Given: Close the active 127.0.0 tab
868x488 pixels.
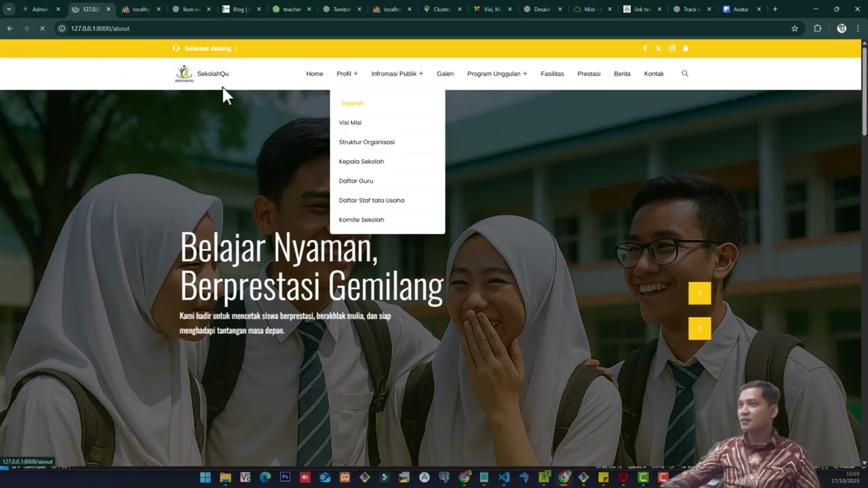Looking at the screenshot, I should pos(108,9).
